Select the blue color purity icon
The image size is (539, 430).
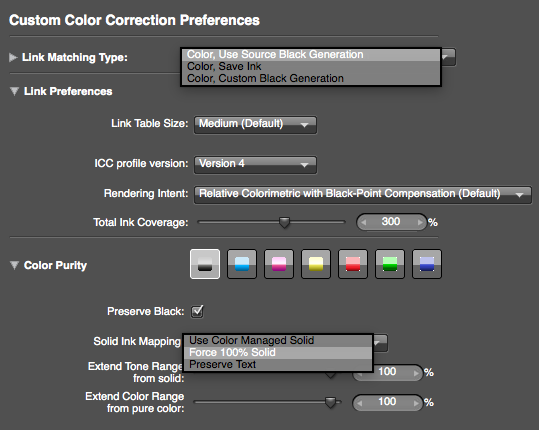[x=427, y=264]
